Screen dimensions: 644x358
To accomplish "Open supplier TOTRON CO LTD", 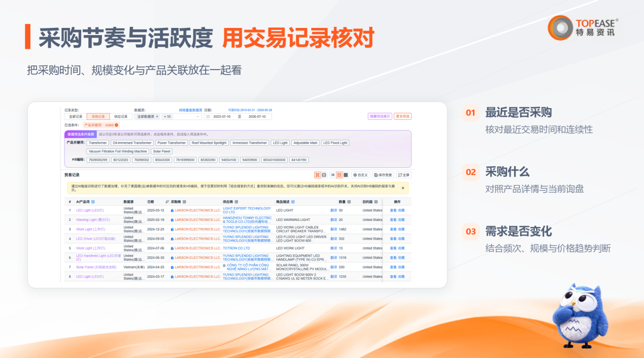I will pos(236,248).
